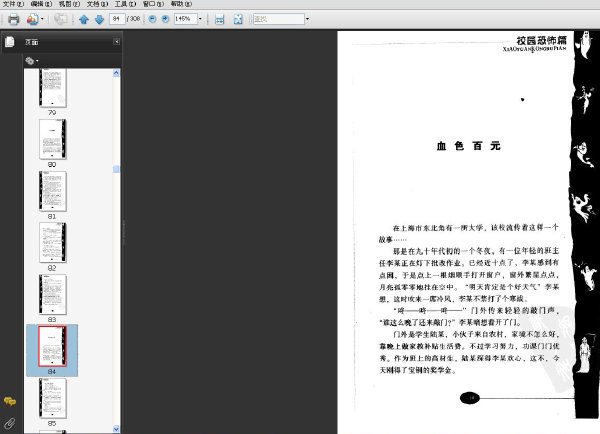Click the Print icon in toolbar
The image size is (600, 434).
(13, 19)
